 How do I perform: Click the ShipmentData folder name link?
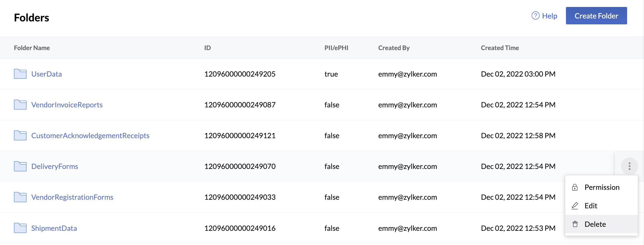pyautogui.click(x=54, y=228)
